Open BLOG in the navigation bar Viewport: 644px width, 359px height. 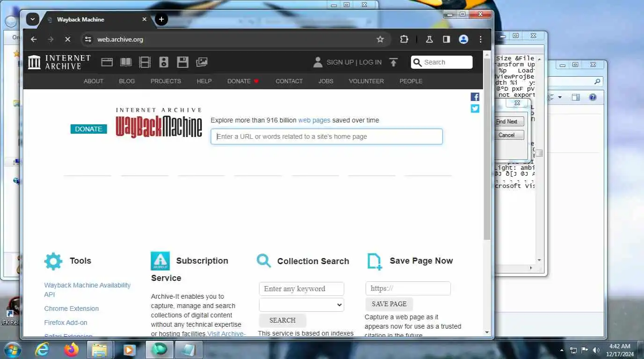pyautogui.click(x=127, y=81)
